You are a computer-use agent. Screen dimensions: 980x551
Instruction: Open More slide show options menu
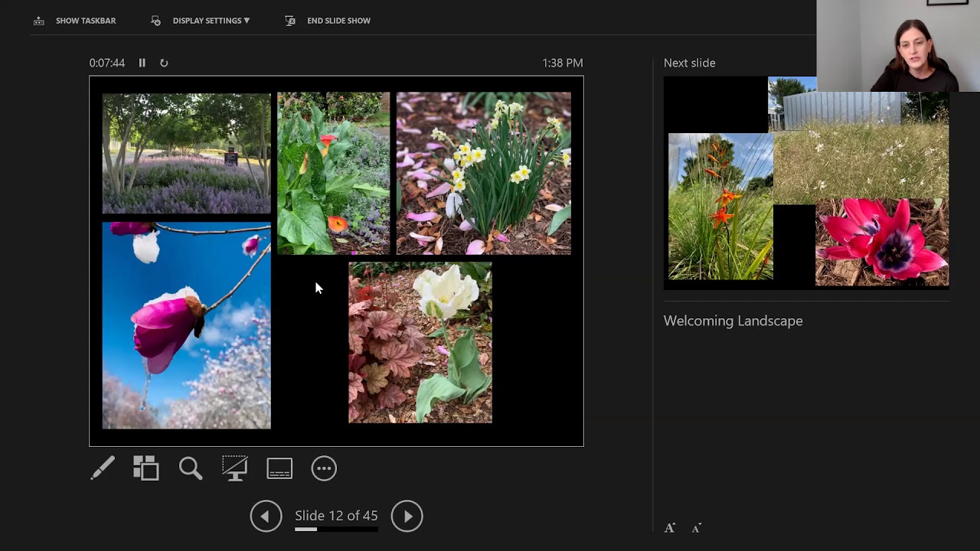[x=324, y=468]
